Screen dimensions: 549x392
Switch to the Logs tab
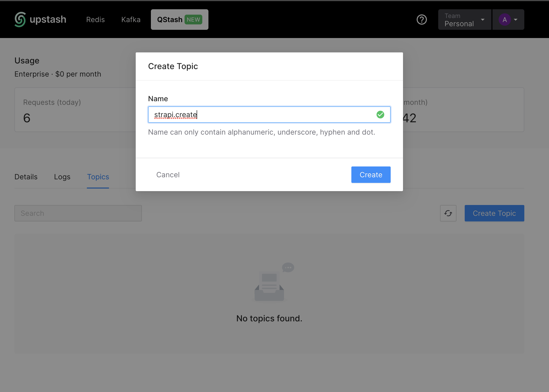(62, 177)
